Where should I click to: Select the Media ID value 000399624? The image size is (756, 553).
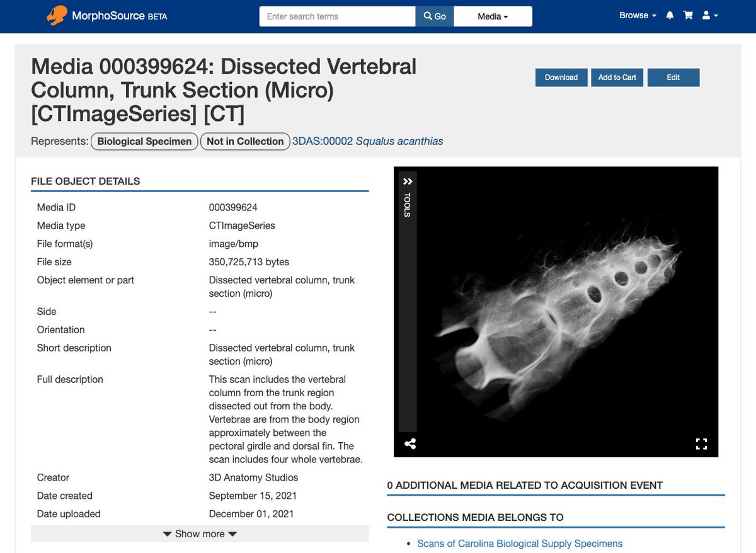pyautogui.click(x=233, y=207)
